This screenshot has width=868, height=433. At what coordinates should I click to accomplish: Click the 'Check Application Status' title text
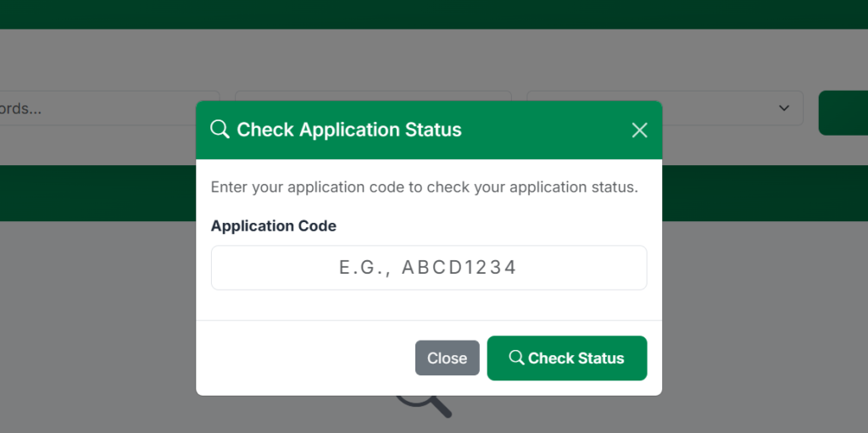[x=349, y=130]
